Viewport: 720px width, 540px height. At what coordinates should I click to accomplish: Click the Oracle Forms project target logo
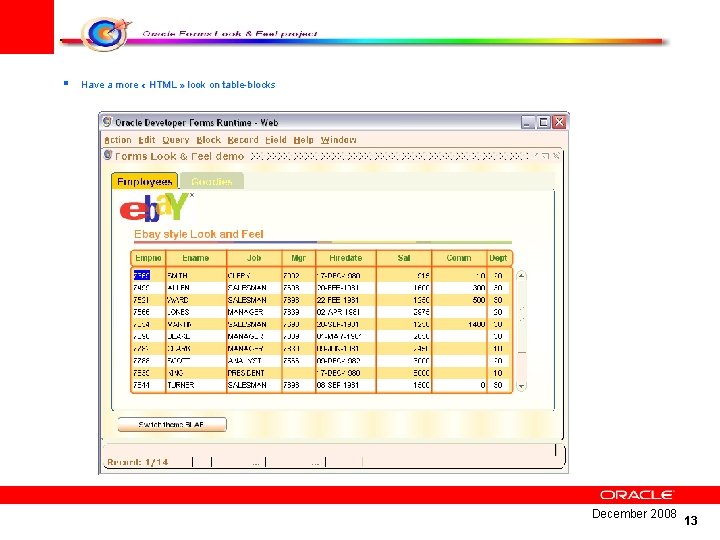pyautogui.click(x=107, y=33)
